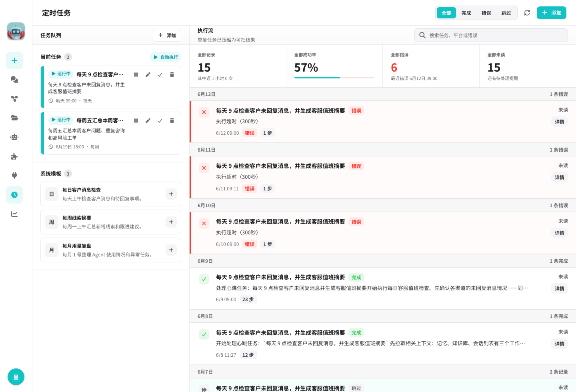Viewport: 576px width, 392px height.
Task: Click the search tasks input field
Action: (x=491, y=35)
